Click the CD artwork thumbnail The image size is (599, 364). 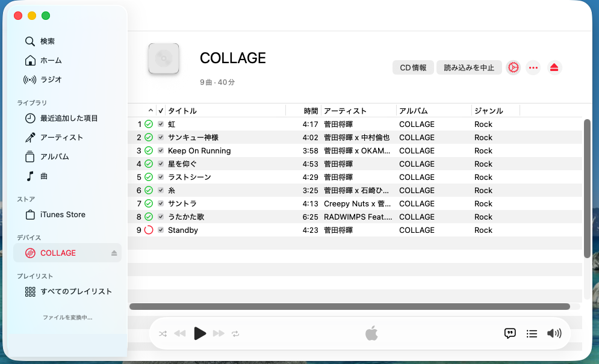click(164, 58)
